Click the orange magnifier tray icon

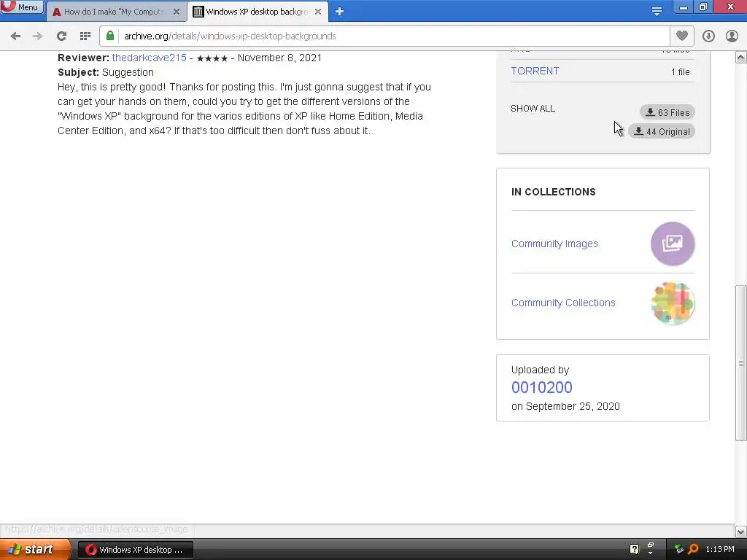tap(693, 549)
